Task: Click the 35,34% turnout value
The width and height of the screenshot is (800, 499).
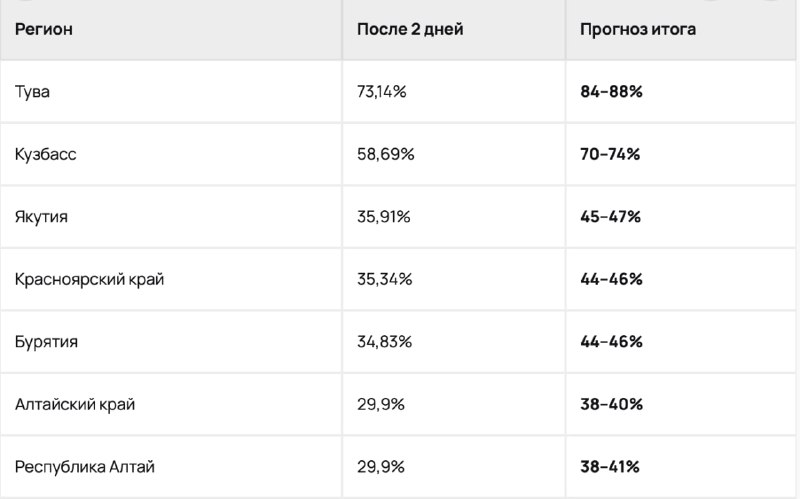Action: click(x=385, y=279)
